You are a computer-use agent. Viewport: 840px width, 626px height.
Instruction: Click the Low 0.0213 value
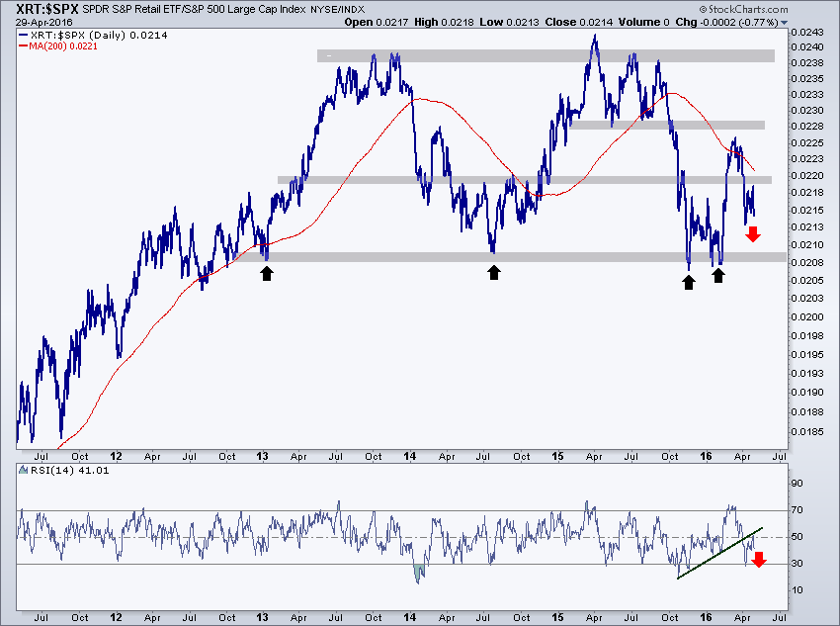(510, 22)
